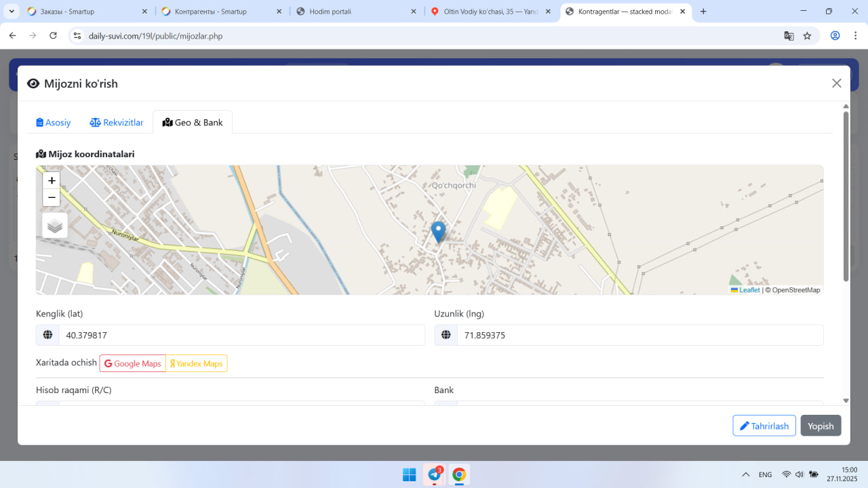The image size is (868, 488).
Task: Open the Chrome tab search dropdown
Action: pos(12,12)
